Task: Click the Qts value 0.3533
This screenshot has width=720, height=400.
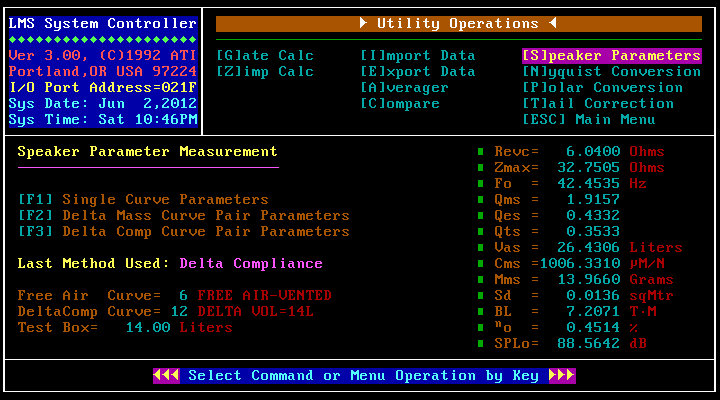Action: (593, 232)
